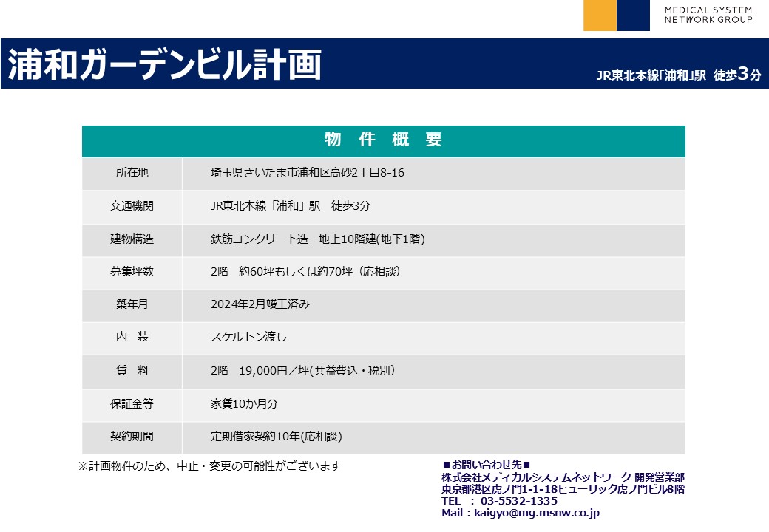Select the 浦和ガーデンビル計画 slide title
The height and width of the screenshot is (532, 769).
(165, 65)
